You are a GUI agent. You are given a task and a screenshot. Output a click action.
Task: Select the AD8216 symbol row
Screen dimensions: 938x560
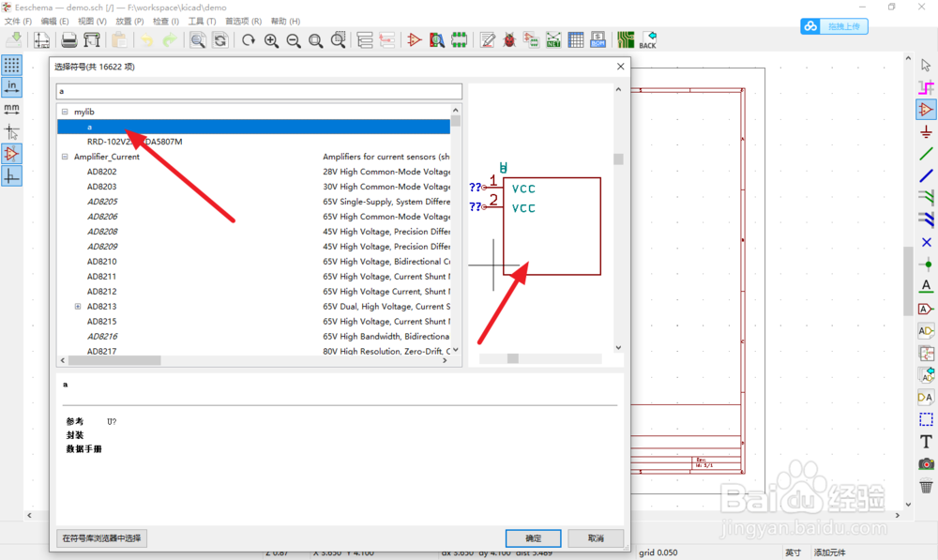point(253,336)
